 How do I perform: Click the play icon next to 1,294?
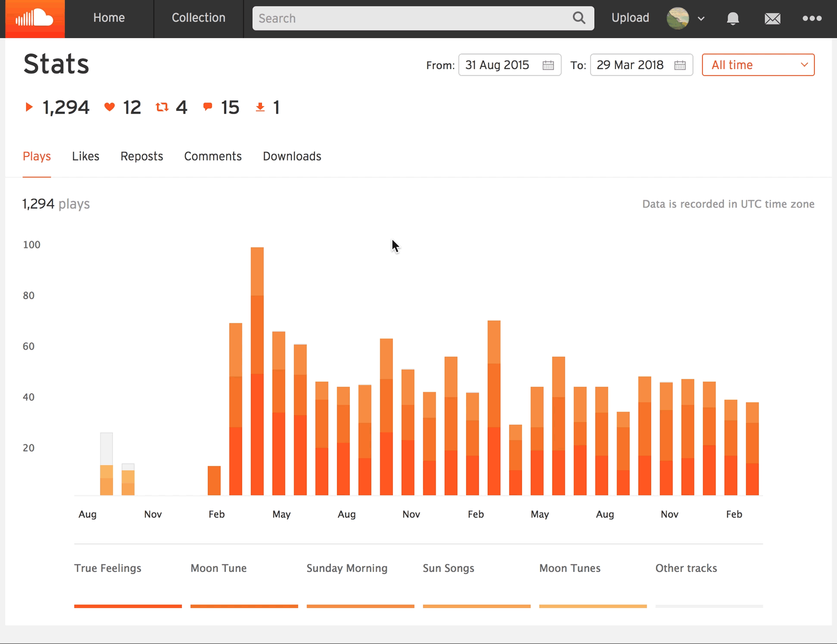[29, 107]
